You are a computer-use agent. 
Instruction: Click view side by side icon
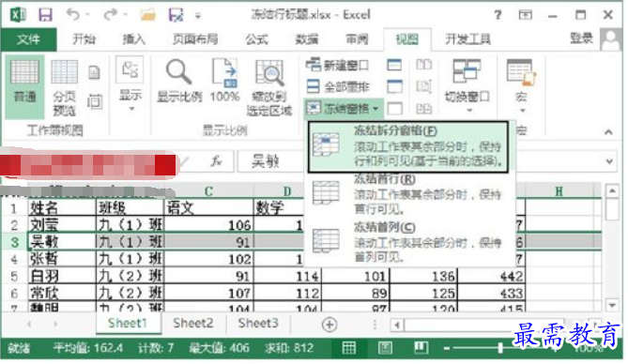click(423, 65)
